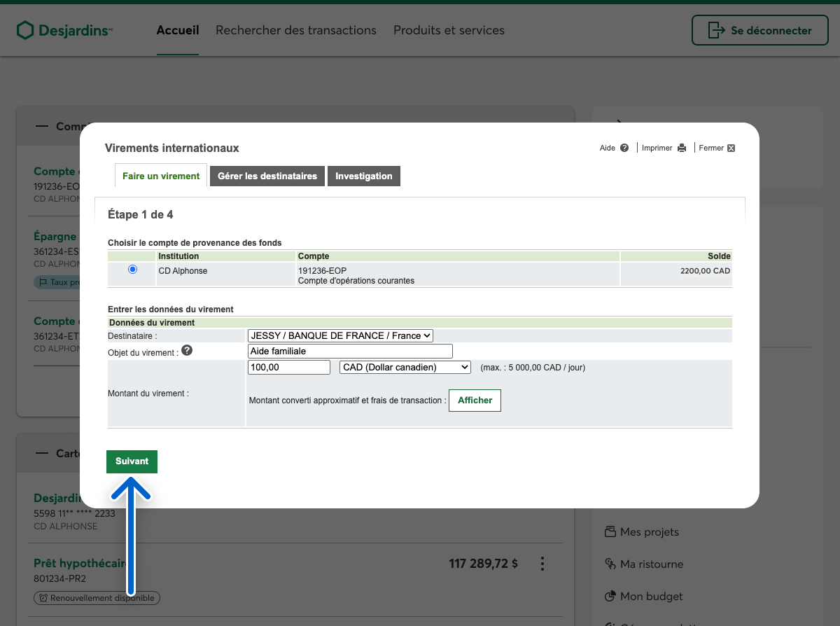Click the Imprimer printer icon

pyautogui.click(x=682, y=148)
